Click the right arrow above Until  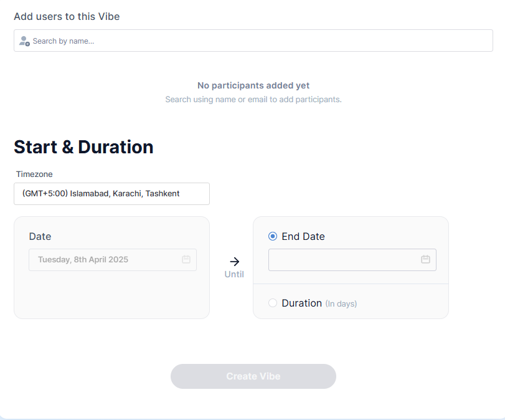[234, 262]
